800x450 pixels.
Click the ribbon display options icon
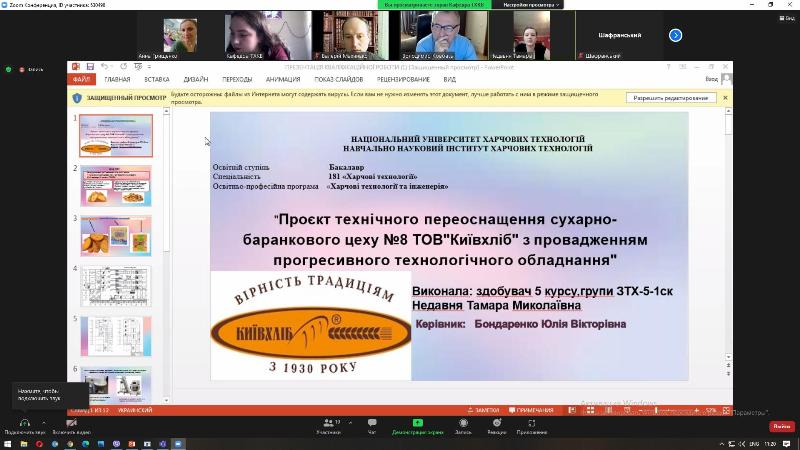click(x=683, y=67)
